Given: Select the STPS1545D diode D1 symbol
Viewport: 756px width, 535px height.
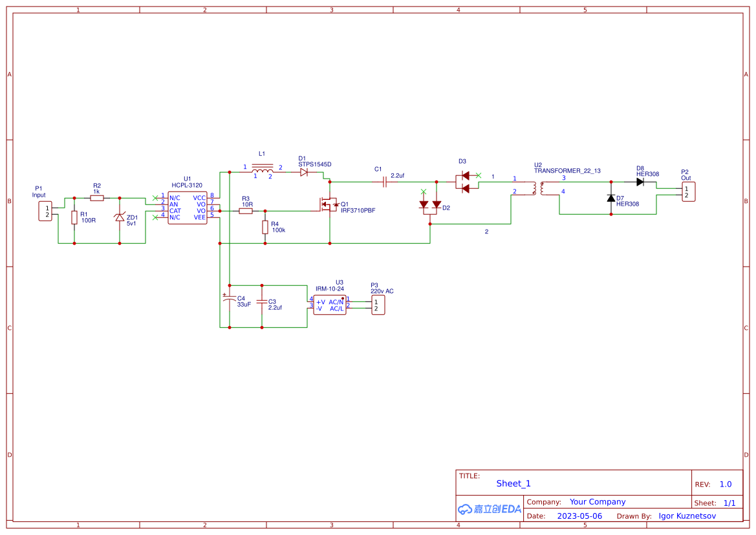Looking at the screenshot, I should pyautogui.click(x=303, y=172).
